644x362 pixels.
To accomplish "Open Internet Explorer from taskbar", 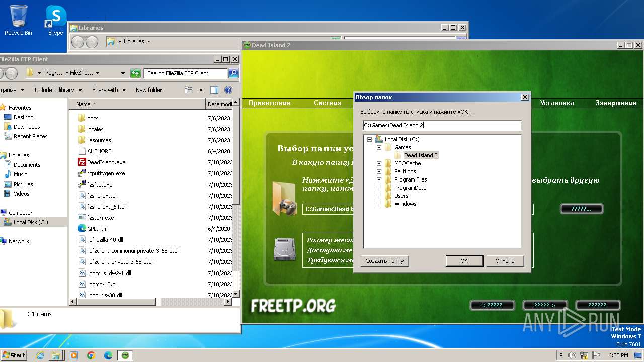I will [x=40, y=355].
